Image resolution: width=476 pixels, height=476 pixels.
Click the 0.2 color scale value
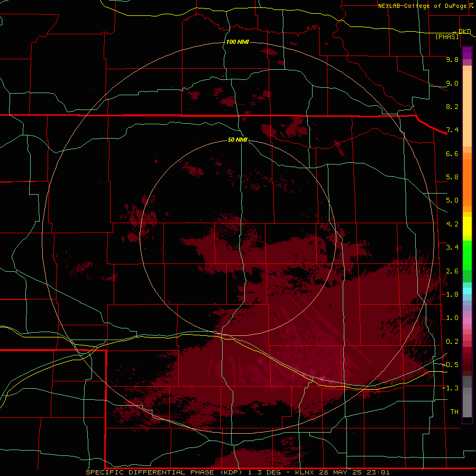(452, 342)
